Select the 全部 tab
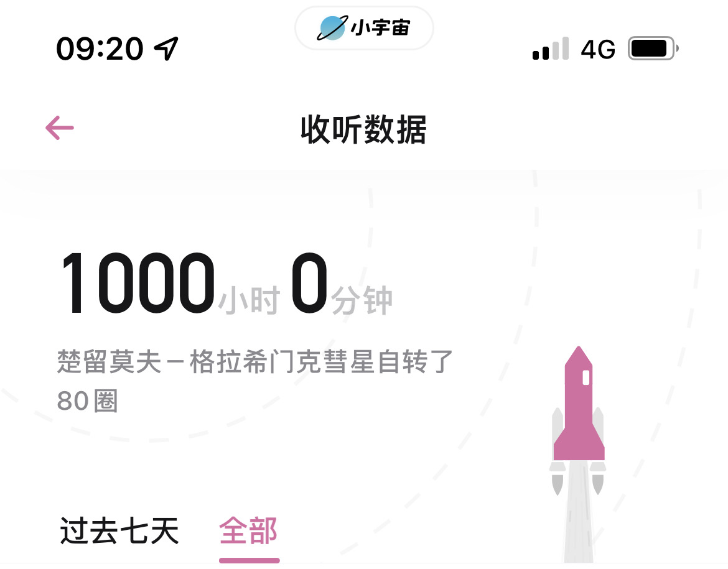This screenshot has width=728, height=569. [x=248, y=531]
